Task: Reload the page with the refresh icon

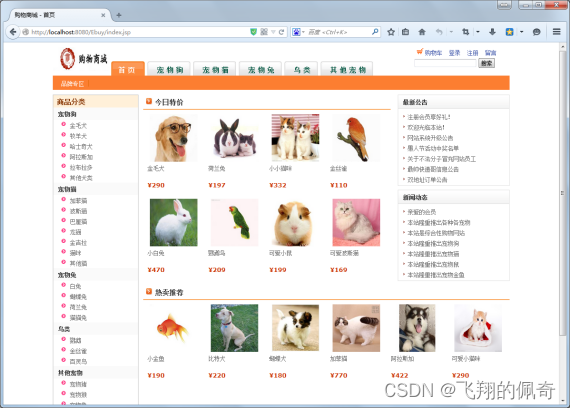Action: 281,32
